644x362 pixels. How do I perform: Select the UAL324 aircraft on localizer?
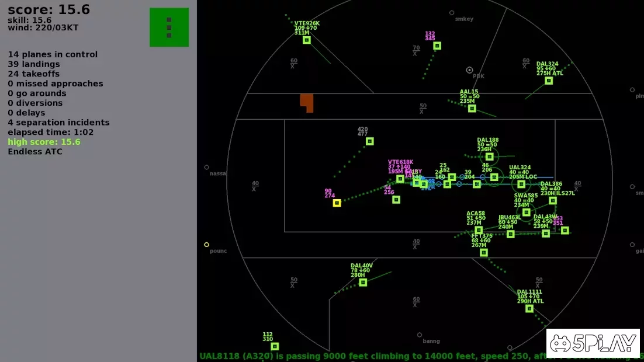(521, 185)
